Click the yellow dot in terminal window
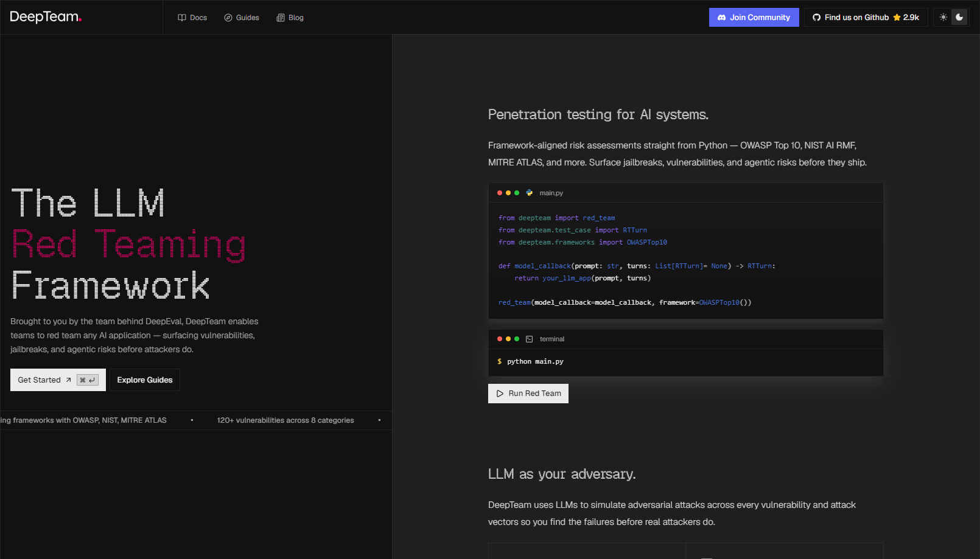 tap(508, 339)
